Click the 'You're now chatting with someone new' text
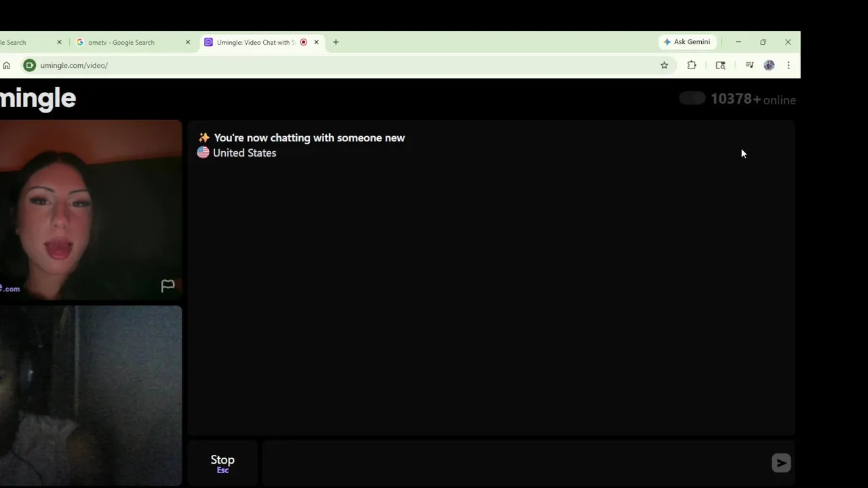868x488 pixels. click(309, 138)
